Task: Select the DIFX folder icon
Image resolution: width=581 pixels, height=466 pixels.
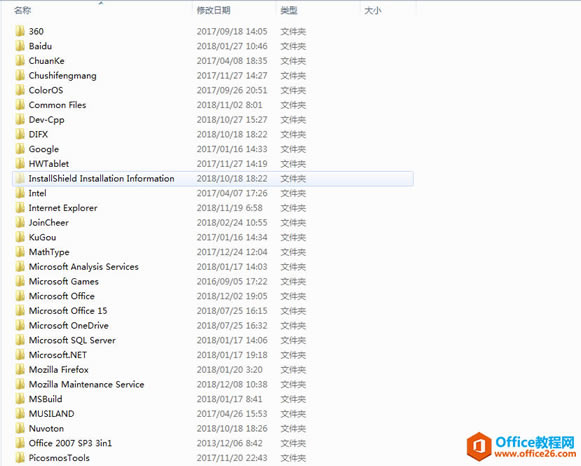Action: tap(20, 134)
